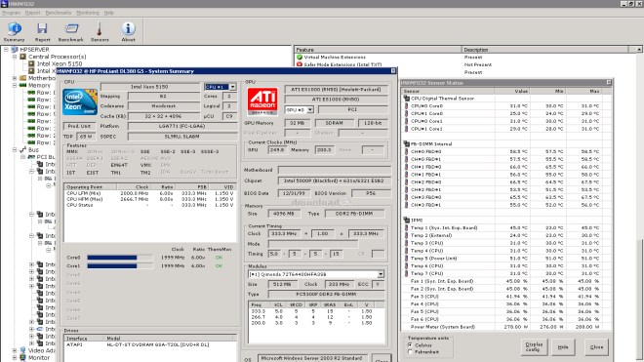Click the Feature column header
The width and height of the screenshot is (644, 362).
[x=378, y=50]
